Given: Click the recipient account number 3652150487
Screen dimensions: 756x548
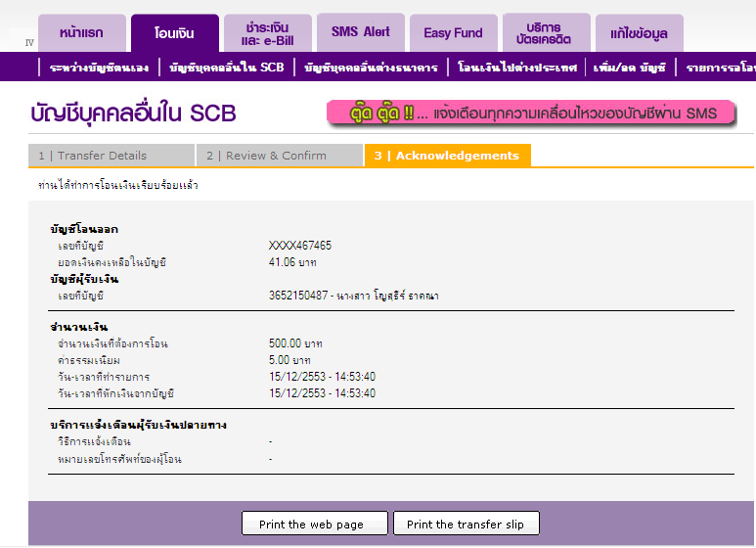Looking at the screenshot, I should [299, 296].
